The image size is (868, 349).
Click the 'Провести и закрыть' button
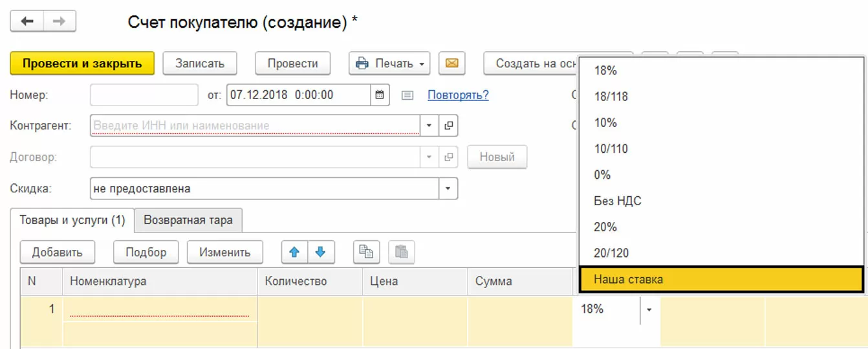(x=82, y=63)
